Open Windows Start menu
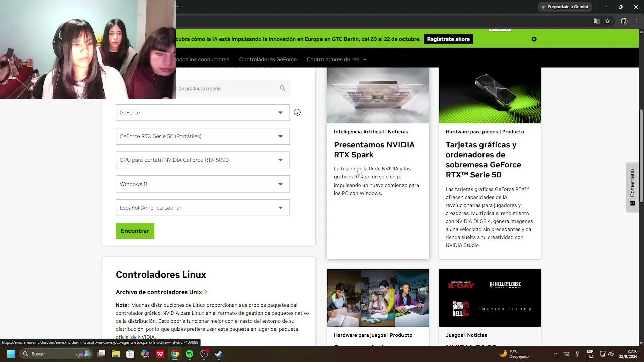The width and height of the screenshot is (644, 362). [x=11, y=354]
